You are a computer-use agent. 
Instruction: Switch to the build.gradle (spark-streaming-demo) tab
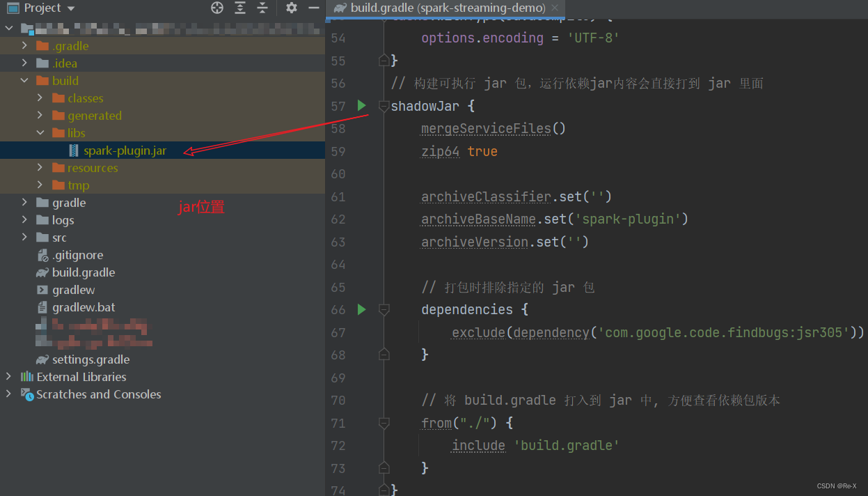tap(448, 8)
